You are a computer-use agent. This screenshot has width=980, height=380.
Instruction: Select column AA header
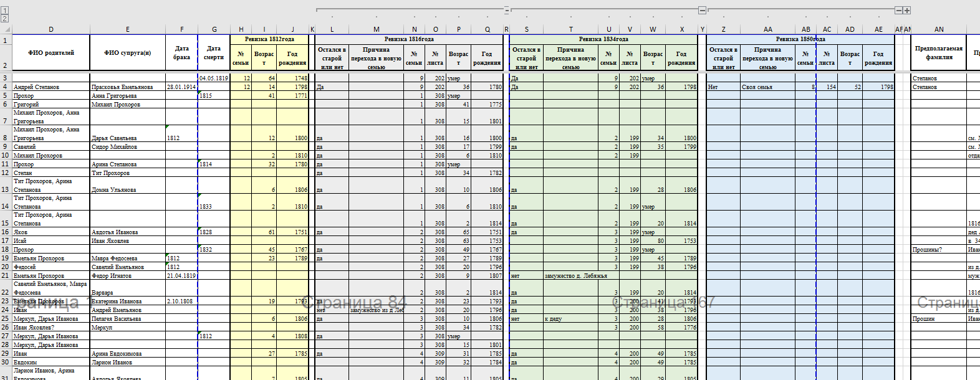[767, 29]
